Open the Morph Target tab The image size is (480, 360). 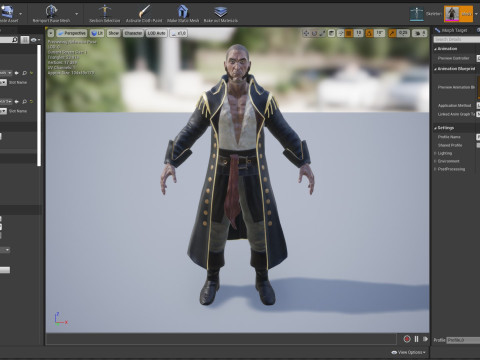(x=451, y=30)
